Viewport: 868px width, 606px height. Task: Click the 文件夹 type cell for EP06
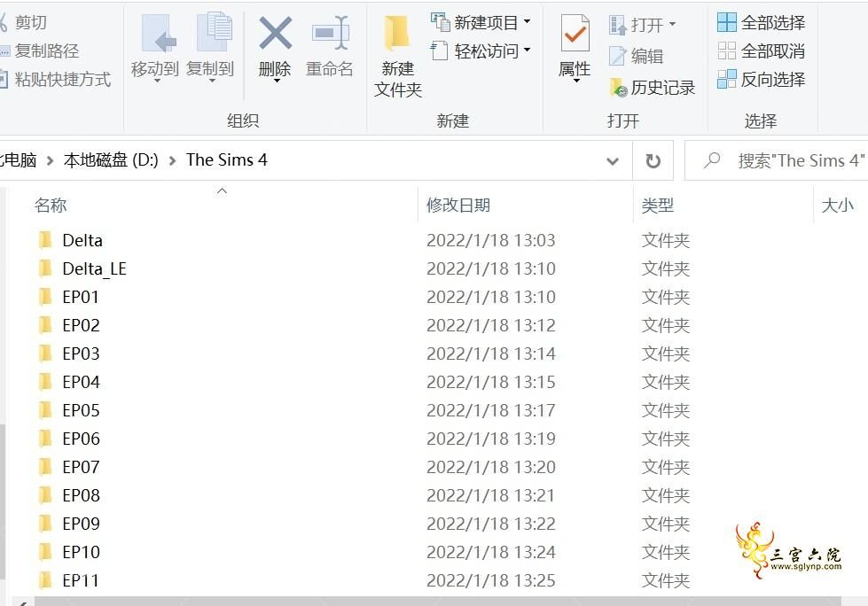coord(665,439)
